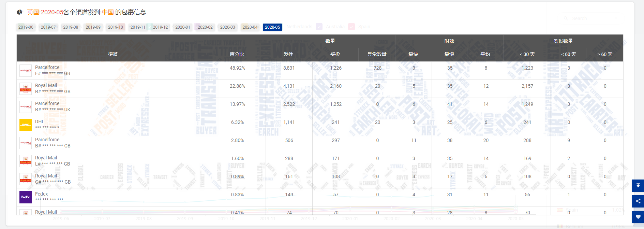Click the Parcelforce logo in the B# UK row
Viewport: 644px width, 229px height.
26,107
